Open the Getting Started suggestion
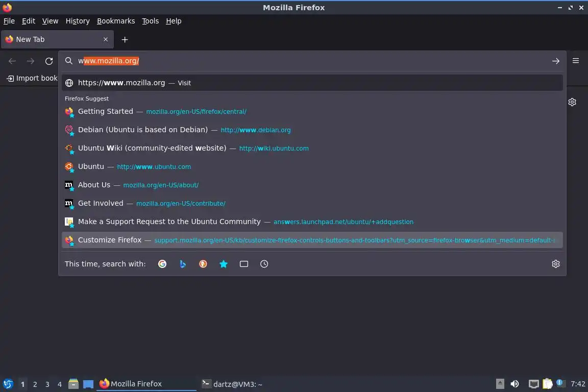The height and width of the screenshot is (392, 588). pos(312,111)
